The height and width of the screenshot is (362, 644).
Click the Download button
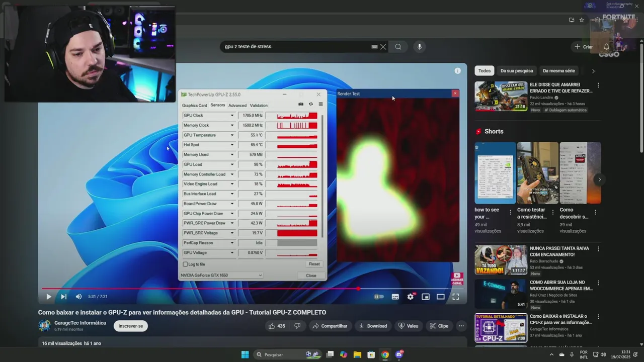[373, 326]
